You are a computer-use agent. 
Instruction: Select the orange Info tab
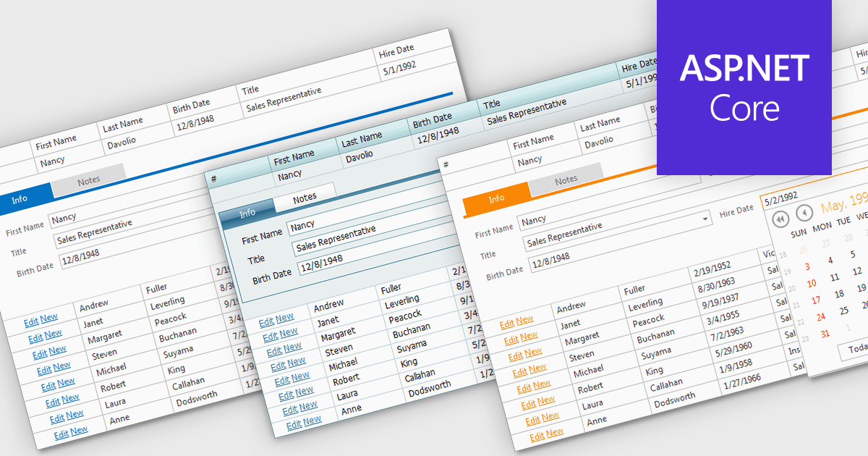tap(496, 199)
